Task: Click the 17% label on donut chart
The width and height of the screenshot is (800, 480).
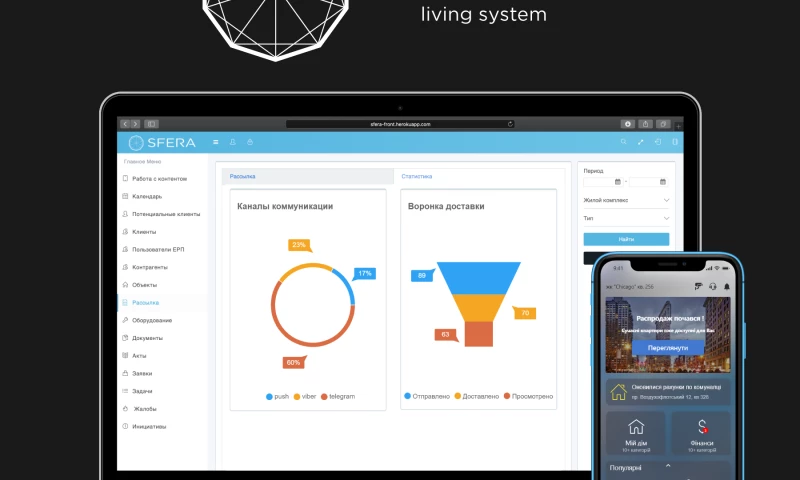Action: 365,274
